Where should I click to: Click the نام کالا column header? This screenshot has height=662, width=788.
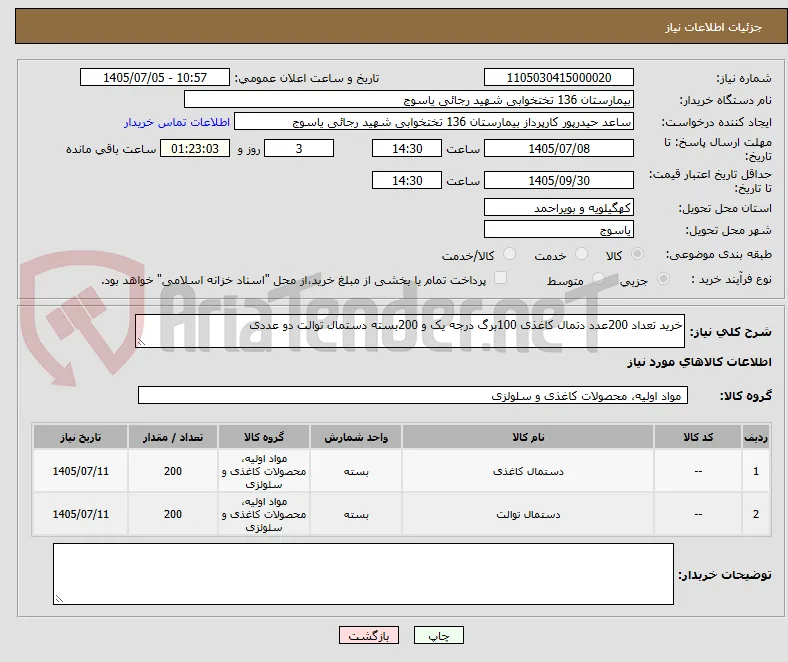coord(528,437)
